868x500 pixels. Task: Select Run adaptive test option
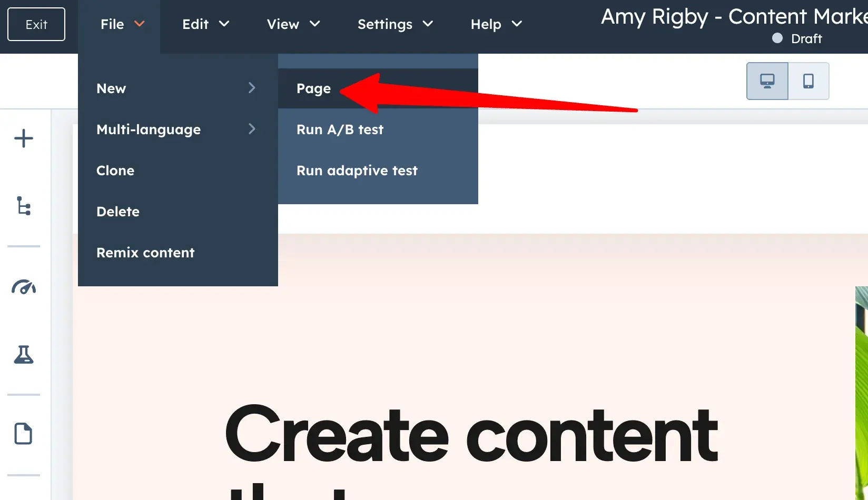coord(357,171)
